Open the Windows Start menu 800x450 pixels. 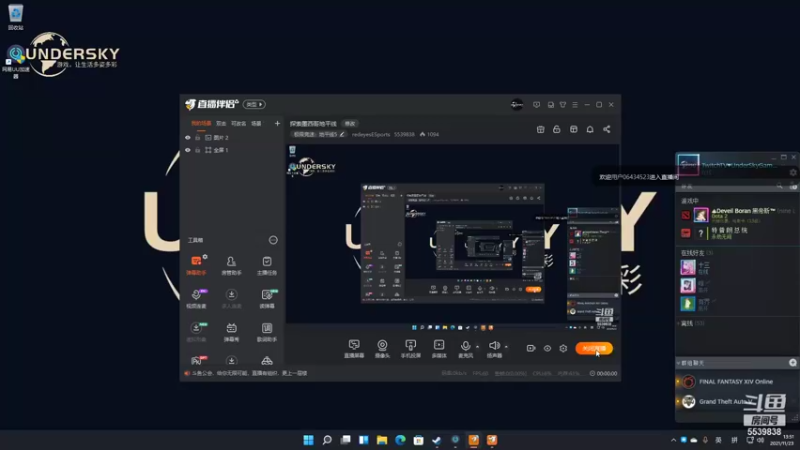(308, 440)
